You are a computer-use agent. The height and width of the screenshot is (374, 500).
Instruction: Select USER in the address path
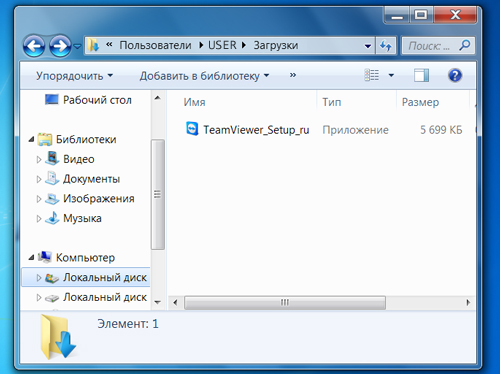(x=222, y=45)
